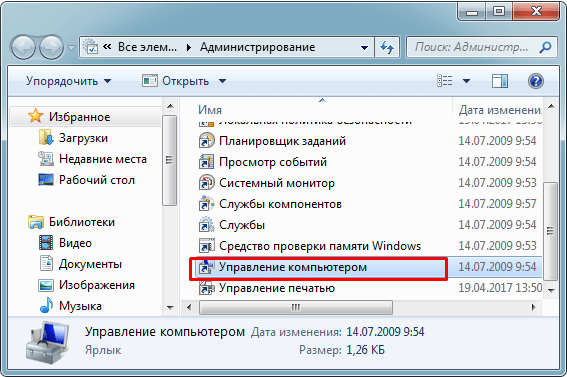Click the Просмотр событий icon

click(206, 162)
